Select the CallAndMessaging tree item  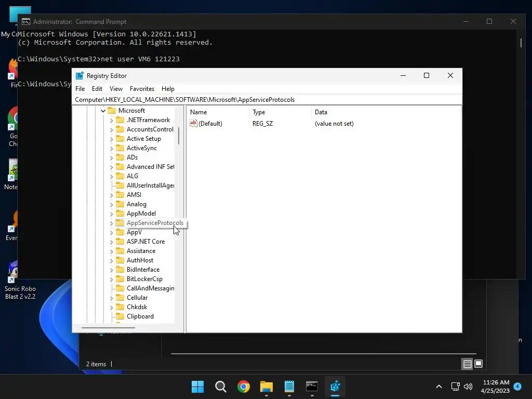150,288
